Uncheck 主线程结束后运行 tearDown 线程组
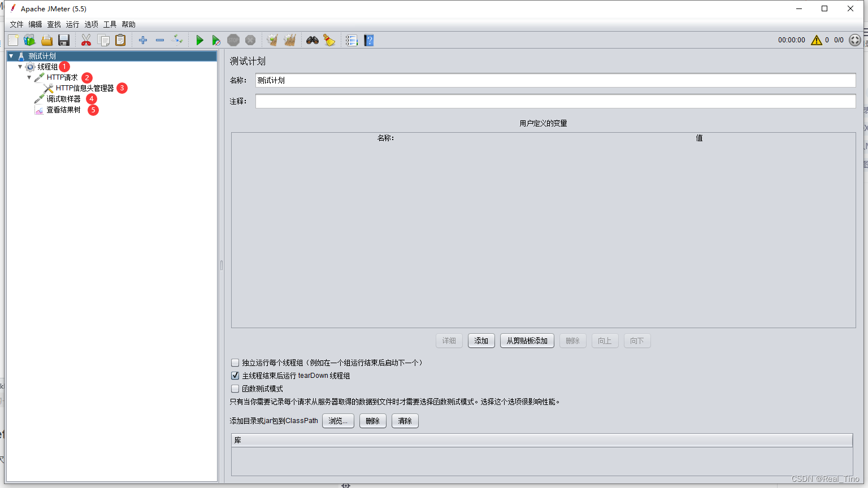The image size is (868, 488). click(x=235, y=375)
